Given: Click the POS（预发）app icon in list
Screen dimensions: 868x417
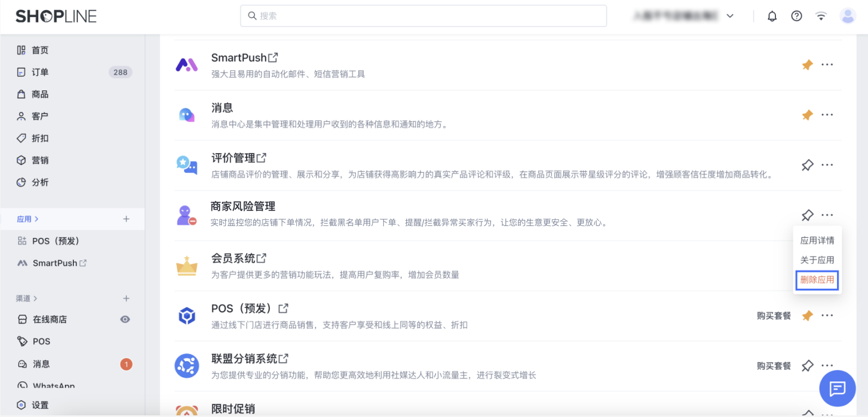Looking at the screenshot, I should click(186, 316).
